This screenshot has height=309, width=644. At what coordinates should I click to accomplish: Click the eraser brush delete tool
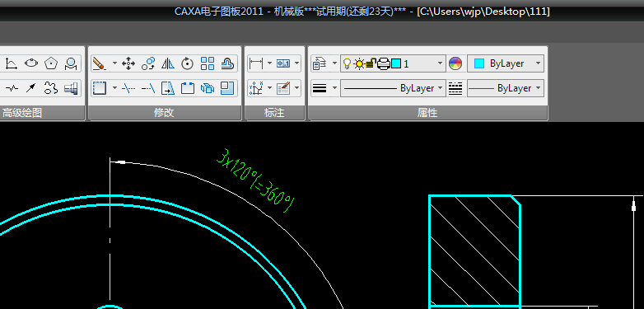click(x=99, y=63)
